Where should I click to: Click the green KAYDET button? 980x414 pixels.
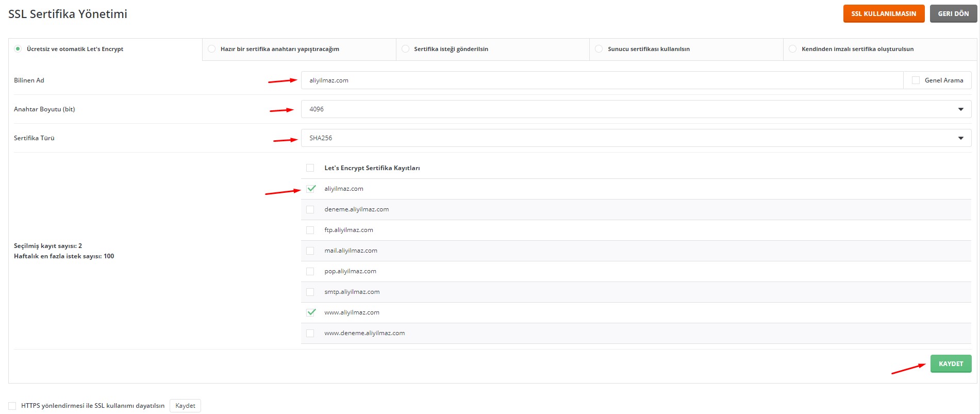tap(950, 363)
